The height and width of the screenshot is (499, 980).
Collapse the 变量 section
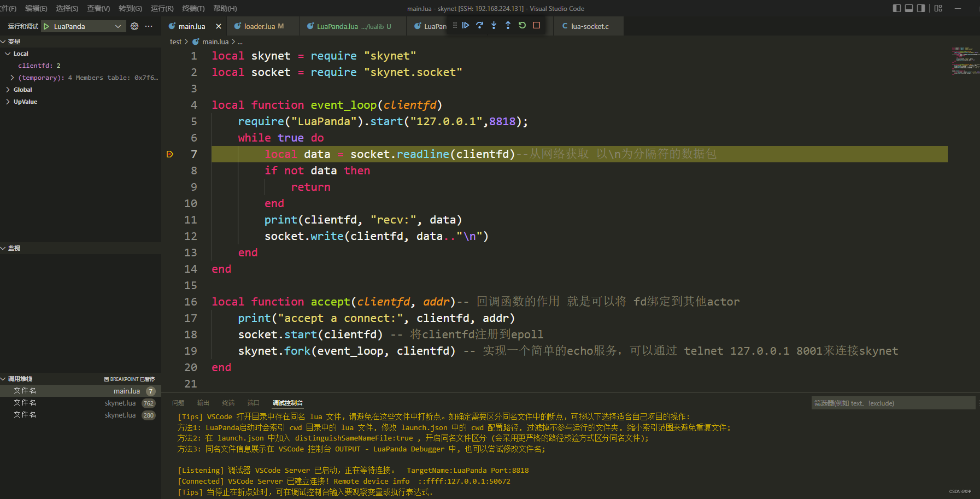point(3,42)
